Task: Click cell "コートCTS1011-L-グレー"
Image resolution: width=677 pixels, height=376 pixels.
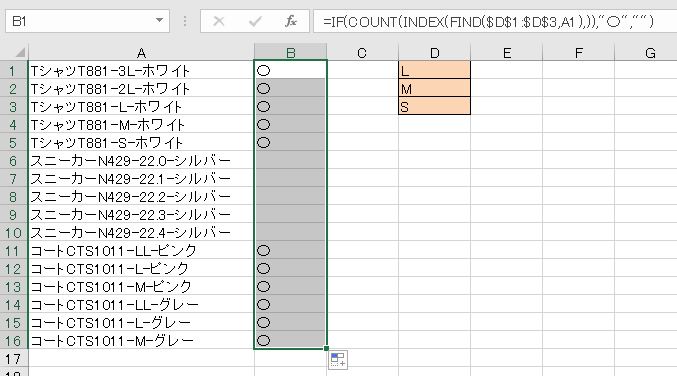Action: click(141, 322)
